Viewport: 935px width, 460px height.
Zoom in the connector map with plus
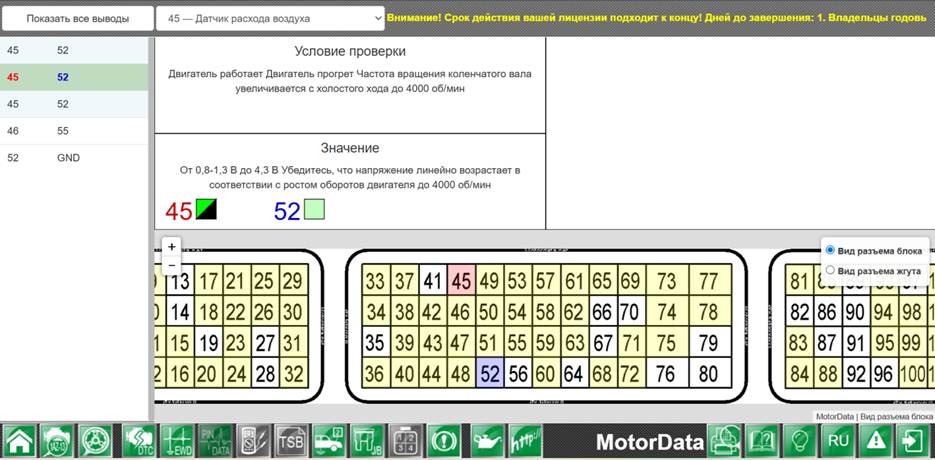[172, 246]
